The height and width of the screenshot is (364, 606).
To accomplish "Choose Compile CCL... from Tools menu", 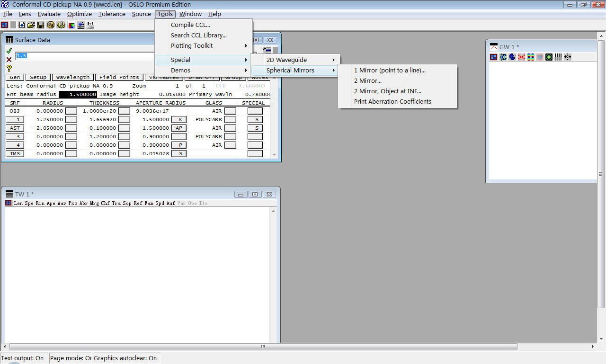I will pyautogui.click(x=204, y=25).
